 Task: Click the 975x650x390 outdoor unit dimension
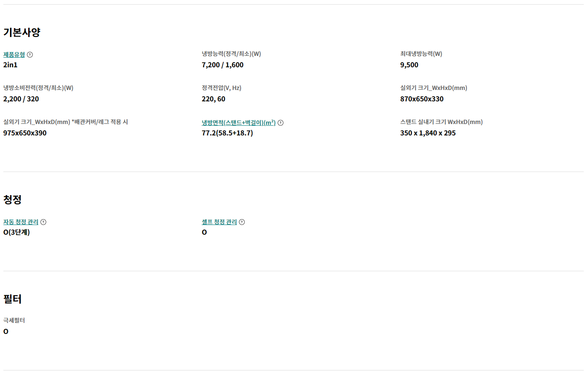point(25,133)
